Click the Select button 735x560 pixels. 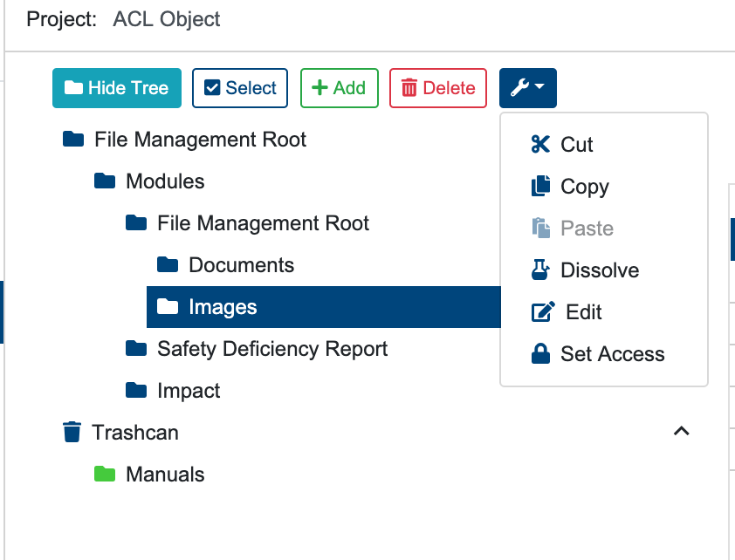(x=240, y=88)
